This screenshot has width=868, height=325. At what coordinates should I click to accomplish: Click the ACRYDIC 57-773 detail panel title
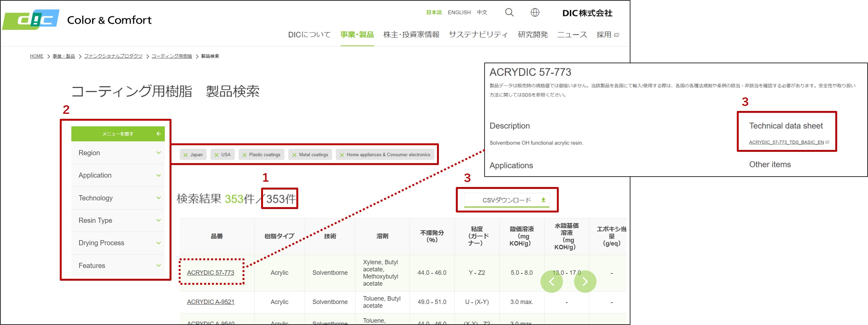click(530, 72)
